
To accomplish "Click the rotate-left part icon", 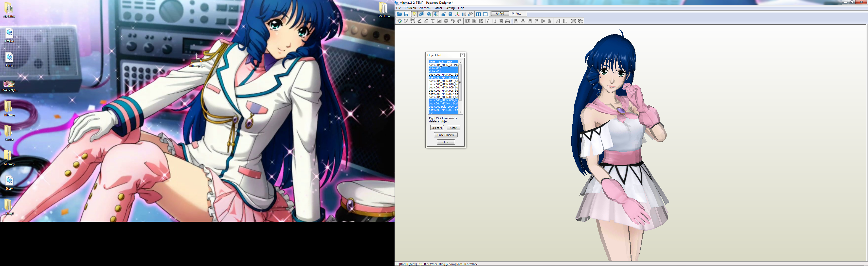I will tap(558, 21).
